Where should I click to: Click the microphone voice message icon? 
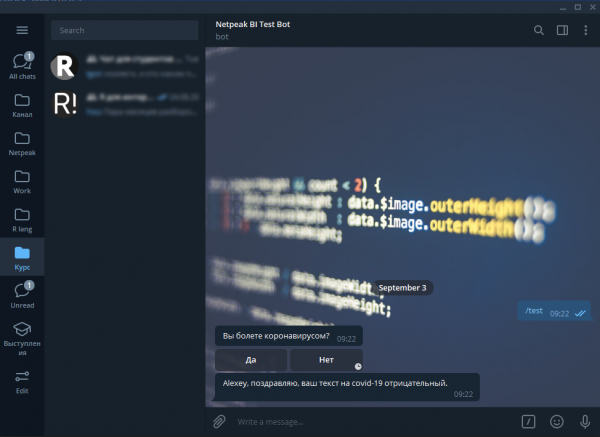tap(583, 421)
